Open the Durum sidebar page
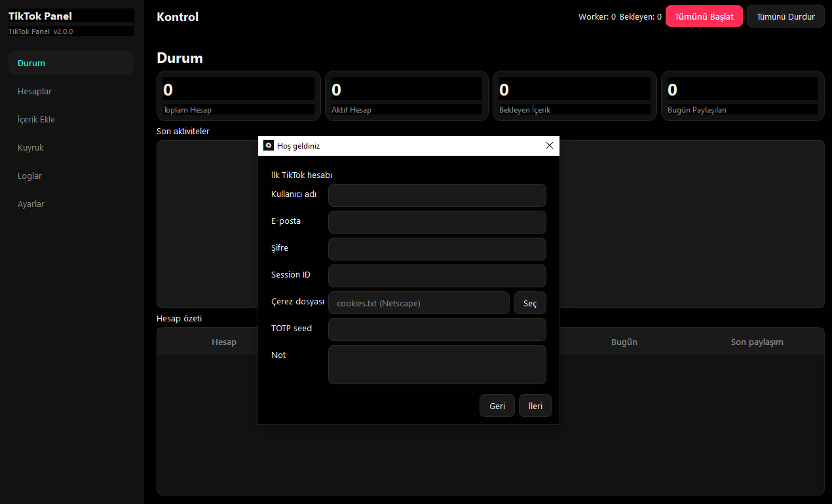832x504 pixels. [71, 63]
